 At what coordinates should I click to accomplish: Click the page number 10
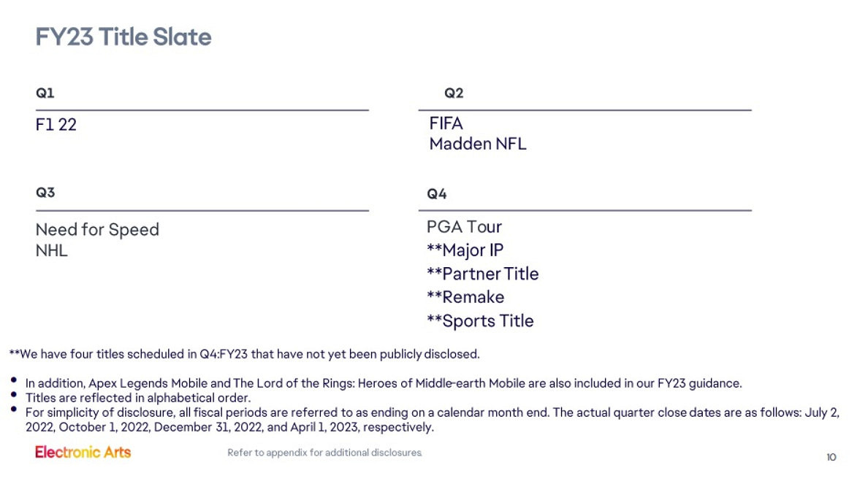tap(831, 458)
